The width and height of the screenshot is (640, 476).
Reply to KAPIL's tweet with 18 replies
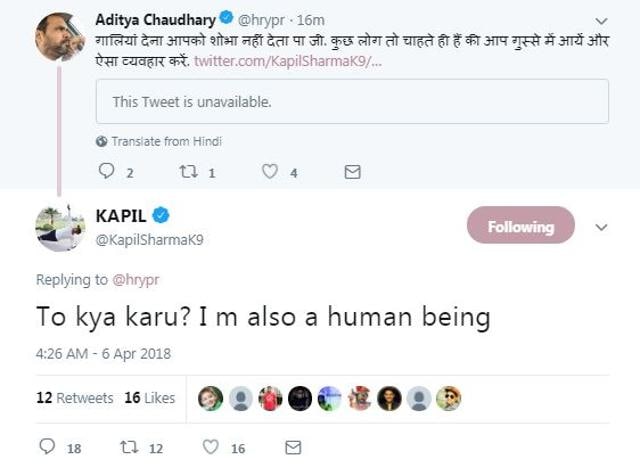coord(47,448)
